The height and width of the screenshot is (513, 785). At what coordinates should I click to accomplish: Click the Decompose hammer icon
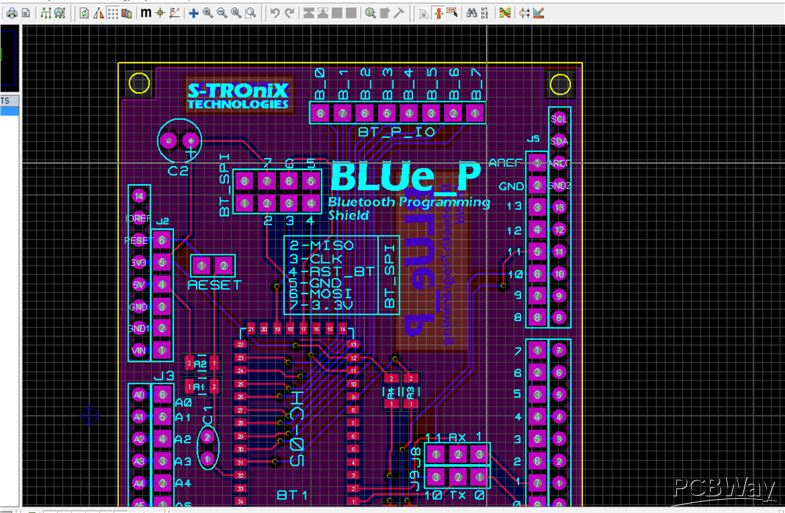pos(399,13)
